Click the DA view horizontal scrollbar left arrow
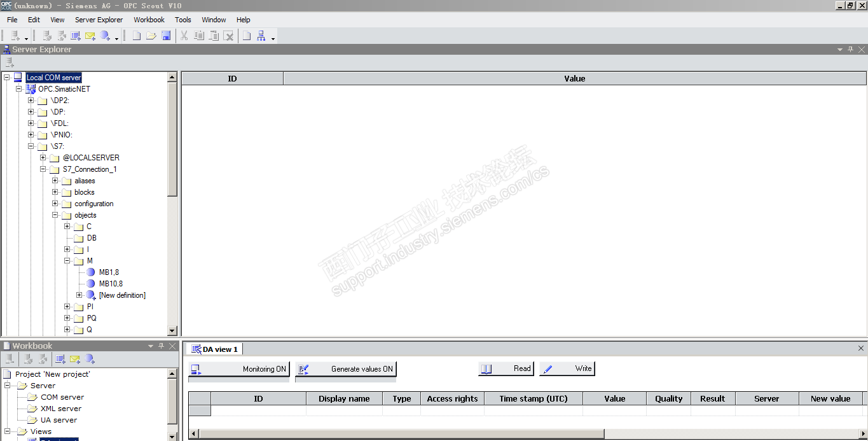868x441 pixels. (x=194, y=433)
